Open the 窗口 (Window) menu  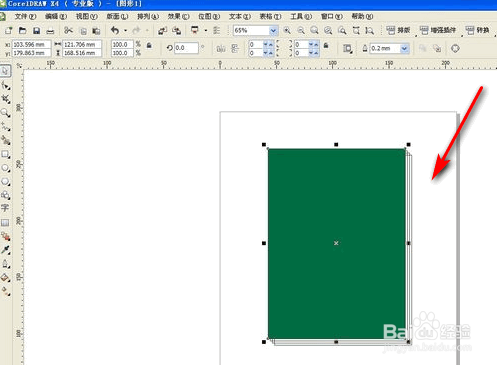pos(332,16)
